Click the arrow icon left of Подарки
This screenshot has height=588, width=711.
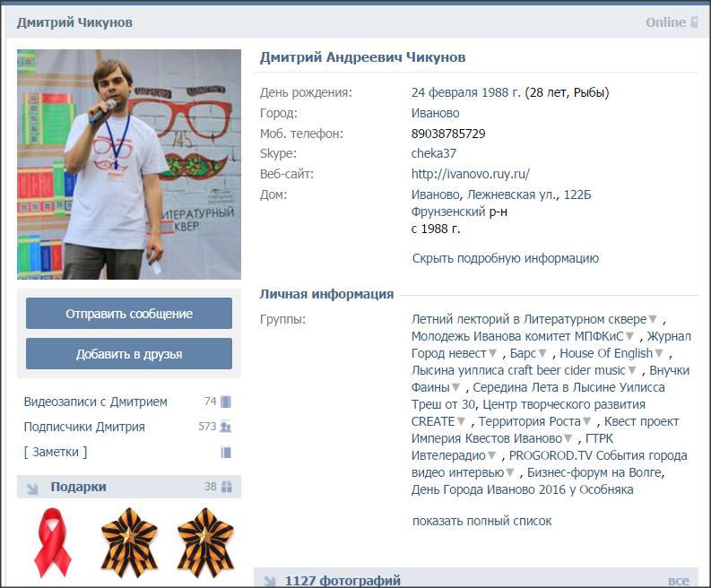pyautogui.click(x=31, y=489)
